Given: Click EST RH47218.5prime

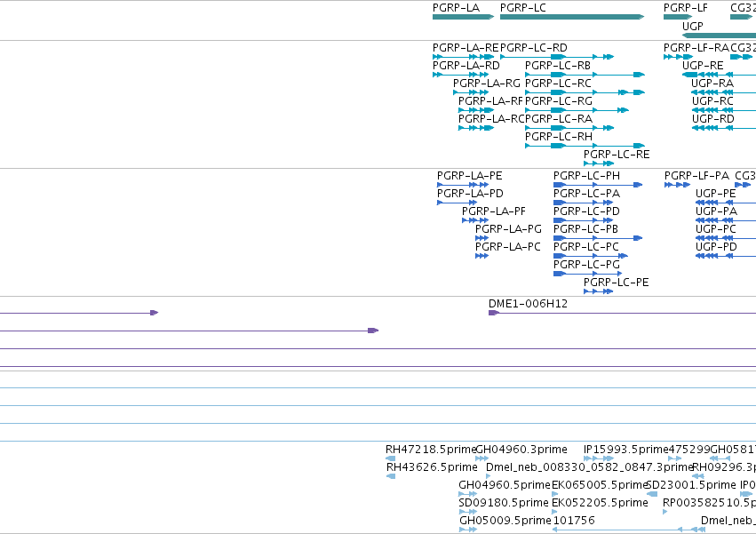Looking at the screenshot, I should point(391,458).
